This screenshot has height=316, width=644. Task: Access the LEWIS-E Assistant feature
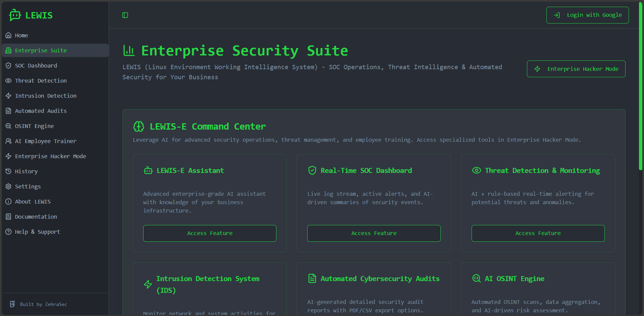(x=210, y=233)
